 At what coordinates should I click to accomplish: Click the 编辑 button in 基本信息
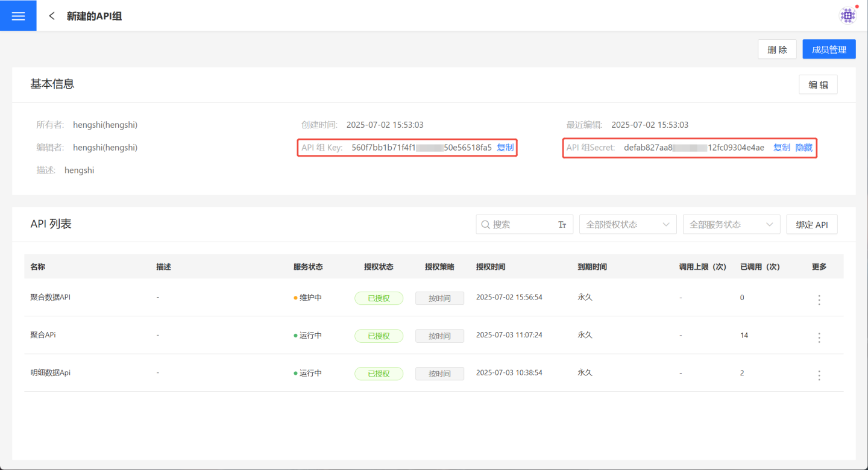(817, 85)
